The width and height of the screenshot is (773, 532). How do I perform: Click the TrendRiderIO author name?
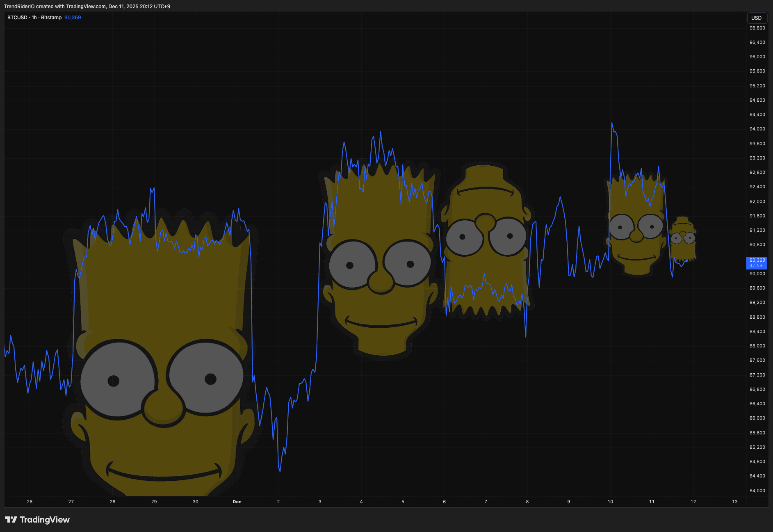pyautogui.click(x=20, y=6)
